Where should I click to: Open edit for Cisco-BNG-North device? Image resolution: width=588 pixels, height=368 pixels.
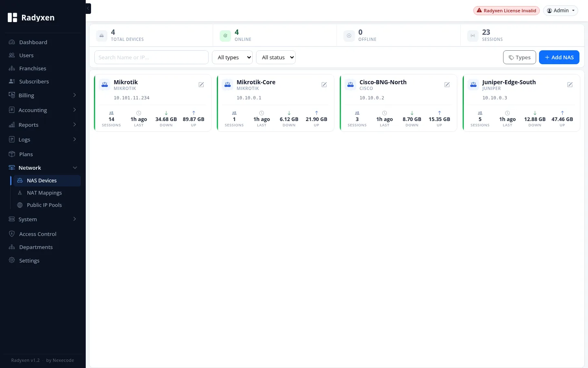[x=447, y=85]
